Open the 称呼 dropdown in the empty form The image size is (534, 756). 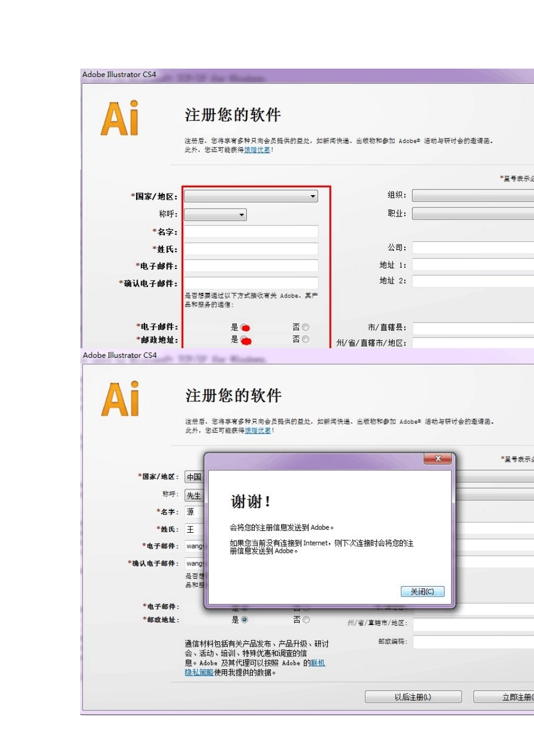(x=215, y=214)
